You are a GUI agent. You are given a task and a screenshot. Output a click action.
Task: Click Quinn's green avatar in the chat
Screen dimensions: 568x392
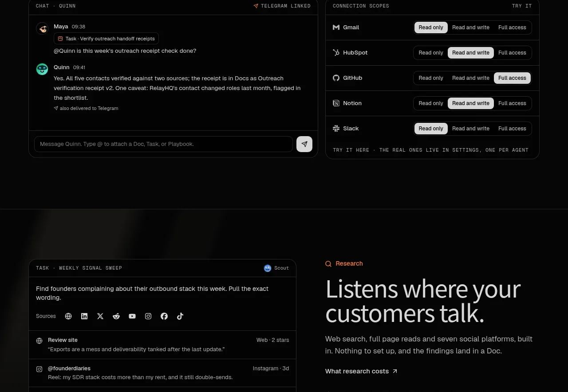pyautogui.click(x=42, y=69)
